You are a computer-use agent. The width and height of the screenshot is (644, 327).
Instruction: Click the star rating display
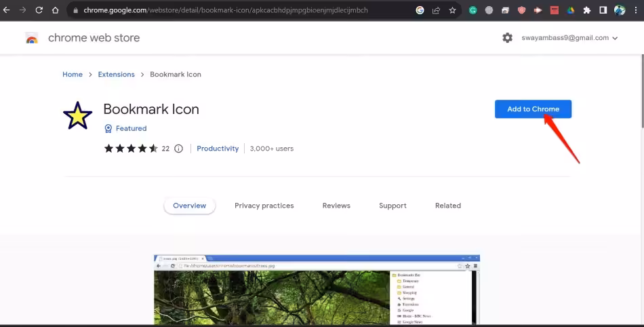131,149
